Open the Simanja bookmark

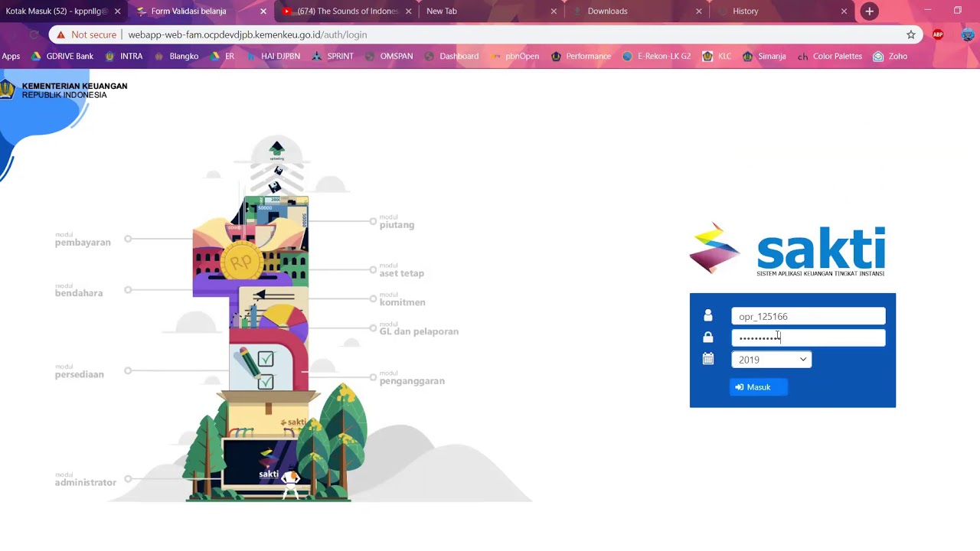[764, 56]
